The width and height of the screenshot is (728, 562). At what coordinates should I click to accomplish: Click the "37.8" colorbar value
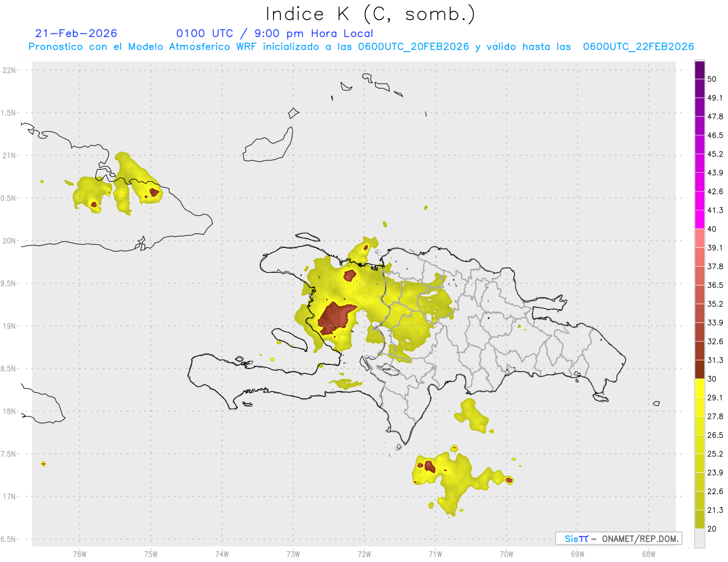(715, 267)
